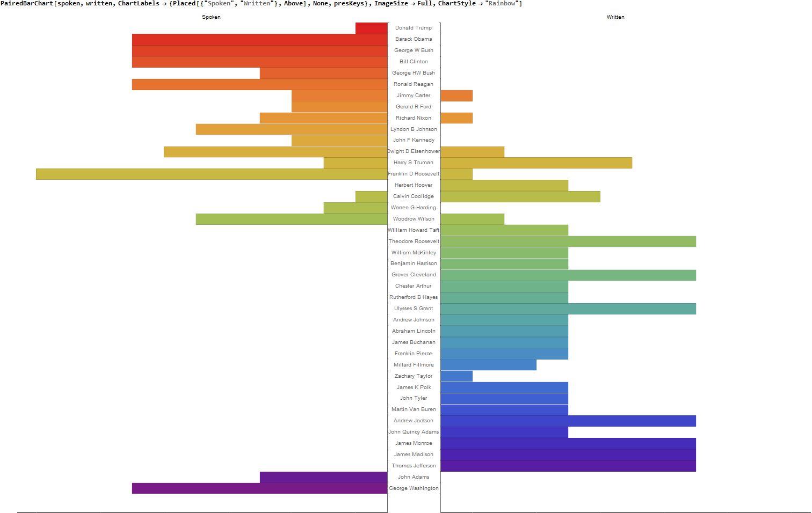Select the "William McKinley" label
Screen dimensions: 812x513
(414, 253)
